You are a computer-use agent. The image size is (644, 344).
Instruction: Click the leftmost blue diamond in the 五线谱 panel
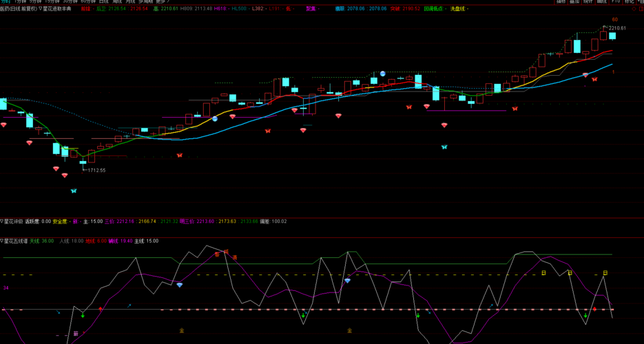180,285
